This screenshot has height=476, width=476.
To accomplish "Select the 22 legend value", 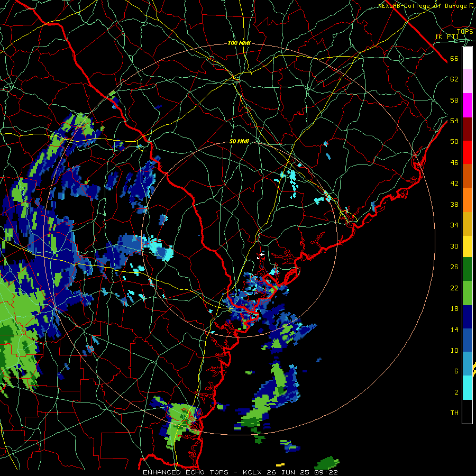I will 454,288.
